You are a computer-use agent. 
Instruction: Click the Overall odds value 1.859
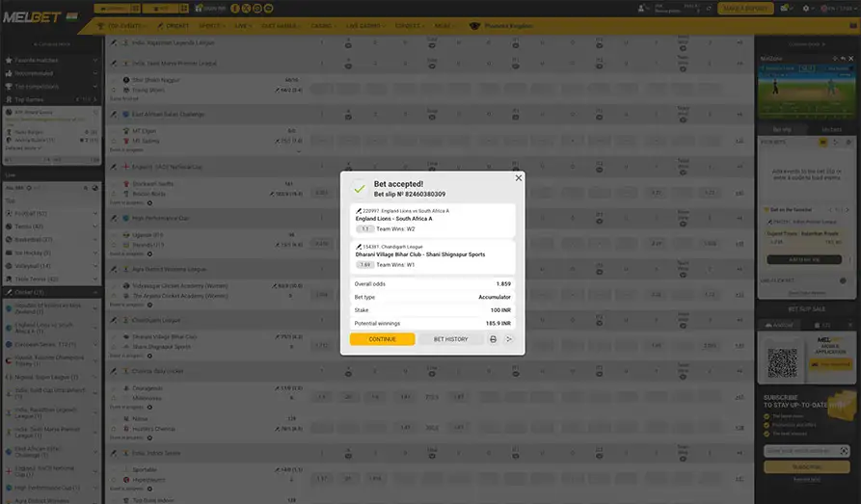pyautogui.click(x=503, y=284)
